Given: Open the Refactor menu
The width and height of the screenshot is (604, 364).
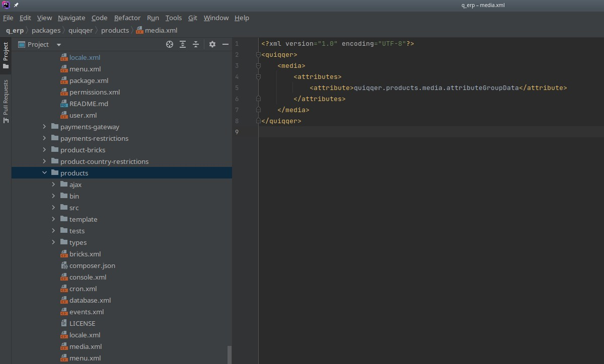Looking at the screenshot, I should 127,18.
